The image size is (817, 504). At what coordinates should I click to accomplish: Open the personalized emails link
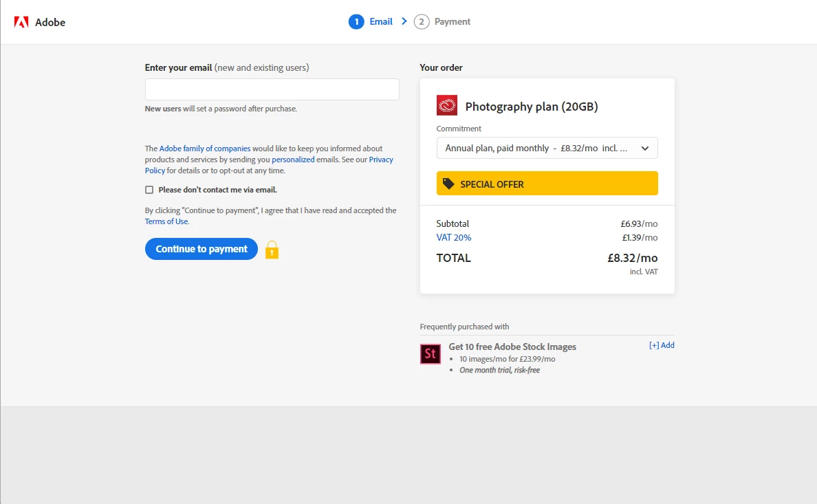(293, 160)
